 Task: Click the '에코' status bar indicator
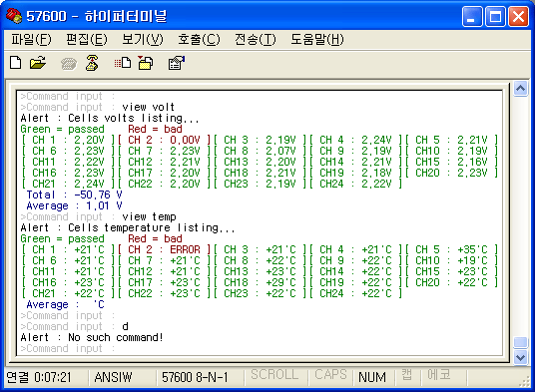(439, 375)
